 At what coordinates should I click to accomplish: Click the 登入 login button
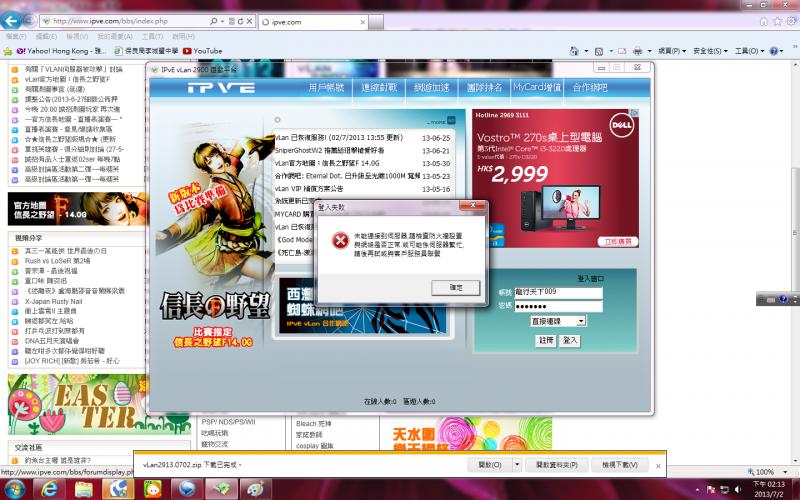point(569,340)
